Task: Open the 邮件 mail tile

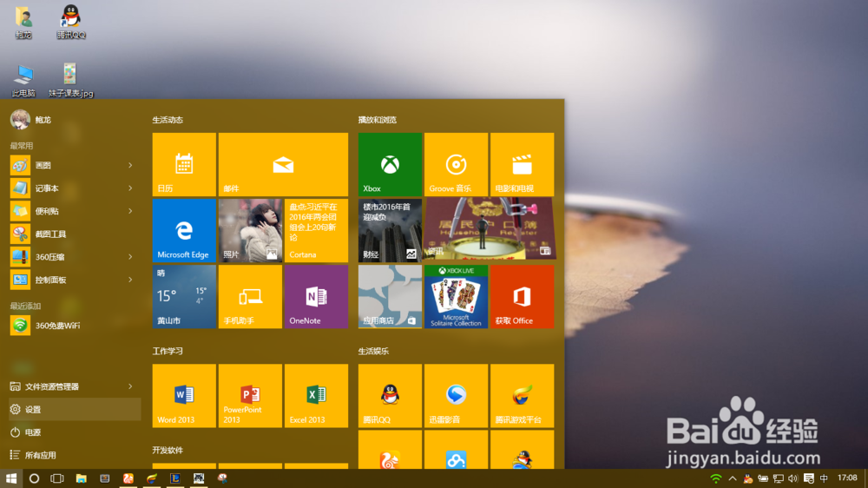Action: click(x=284, y=164)
